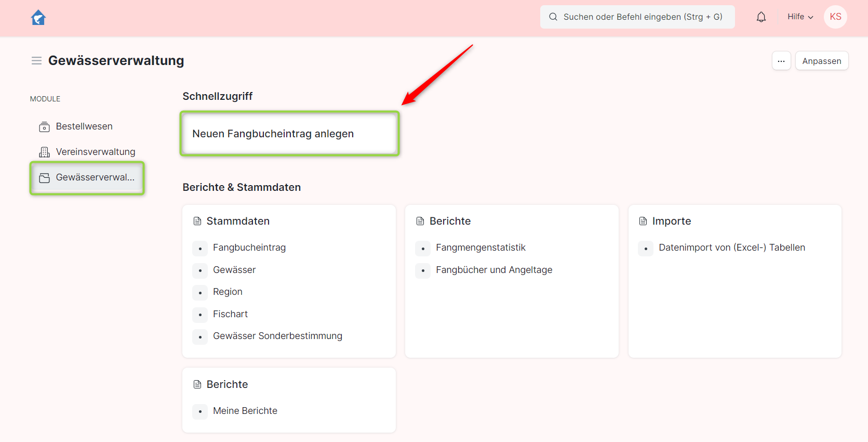Click the Vereinsverwaltung building icon
The width and height of the screenshot is (868, 442).
click(x=45, y=152)
